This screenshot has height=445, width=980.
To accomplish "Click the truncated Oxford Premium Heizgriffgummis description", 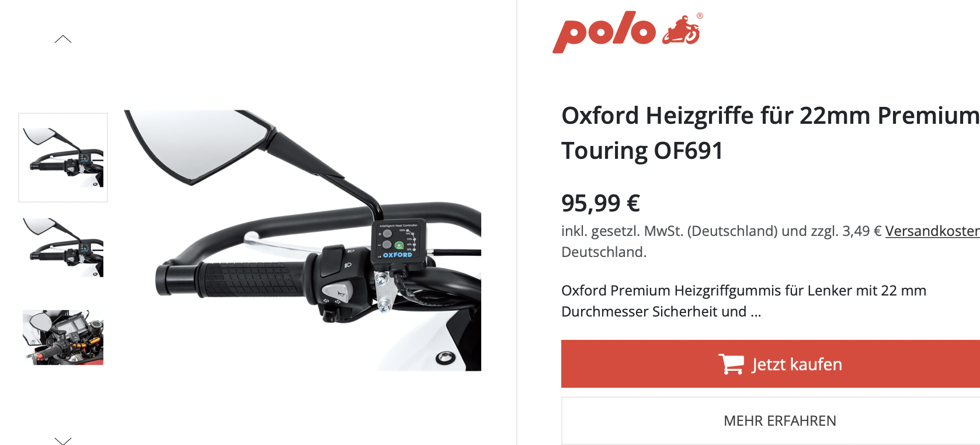I will pos(743,301).
